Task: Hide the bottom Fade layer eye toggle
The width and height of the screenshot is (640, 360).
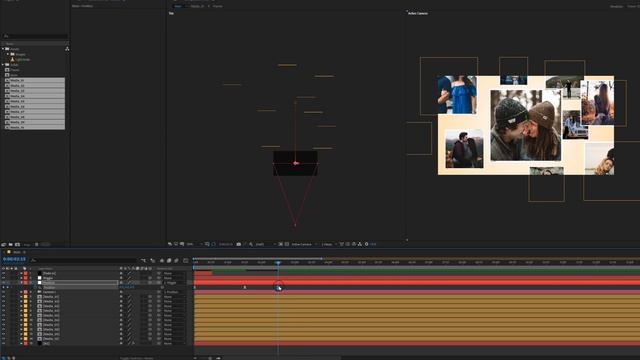Action: click(x=3, y=344)
